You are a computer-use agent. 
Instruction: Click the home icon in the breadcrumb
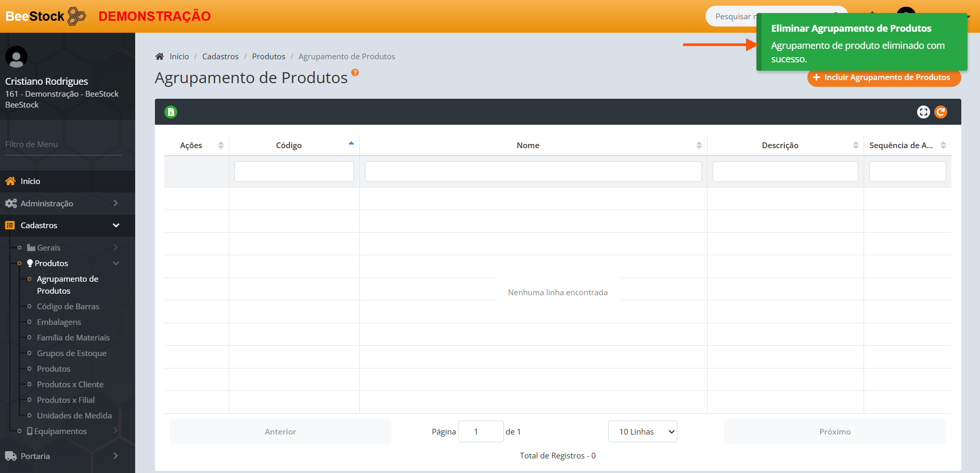160,56
